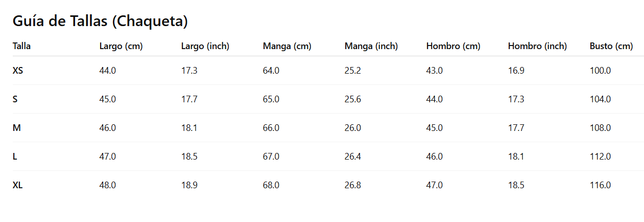Image resolution: width=644 pixels, height=222 pixels.
Task: Click the 100.0 bust value for XS
Action: pos(600,71)
